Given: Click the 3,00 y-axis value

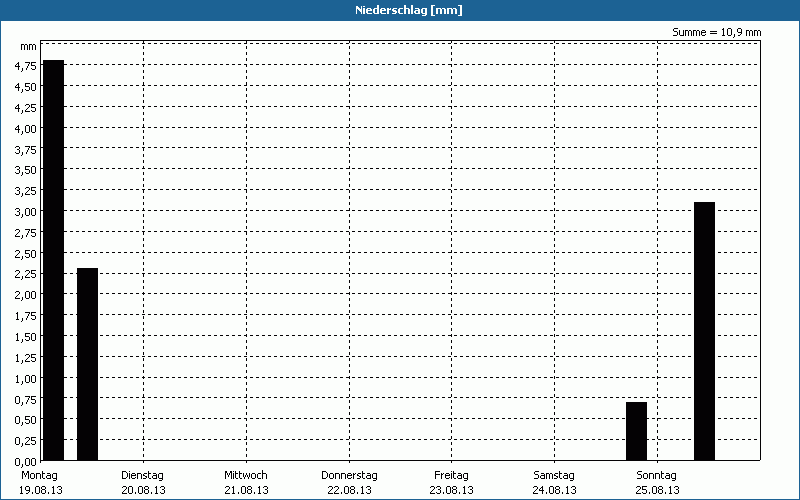Looking at the screenshot, I should (26, 212).
